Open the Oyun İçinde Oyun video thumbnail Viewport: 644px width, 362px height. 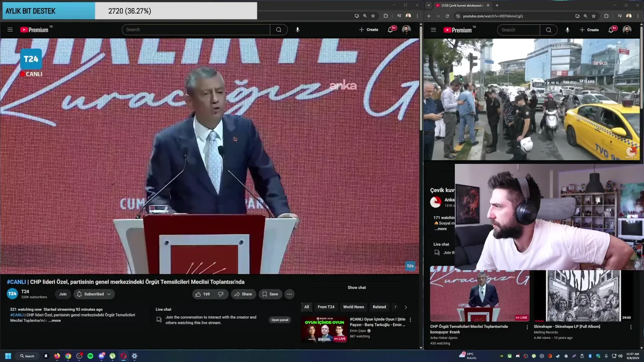coord(325,329)
